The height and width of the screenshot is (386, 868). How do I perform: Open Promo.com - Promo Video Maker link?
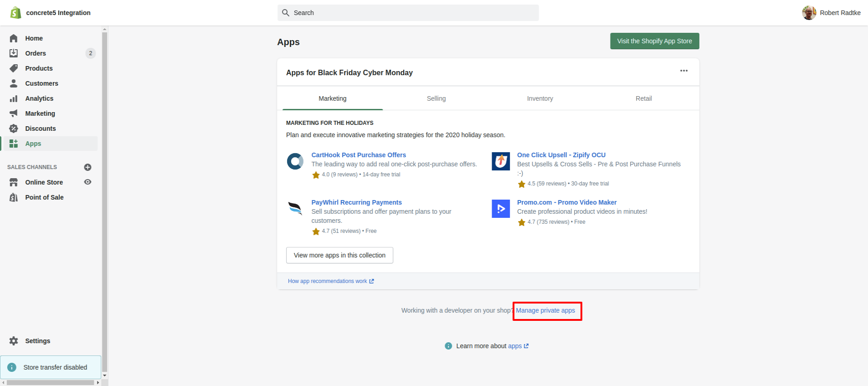tap(567, 202)
